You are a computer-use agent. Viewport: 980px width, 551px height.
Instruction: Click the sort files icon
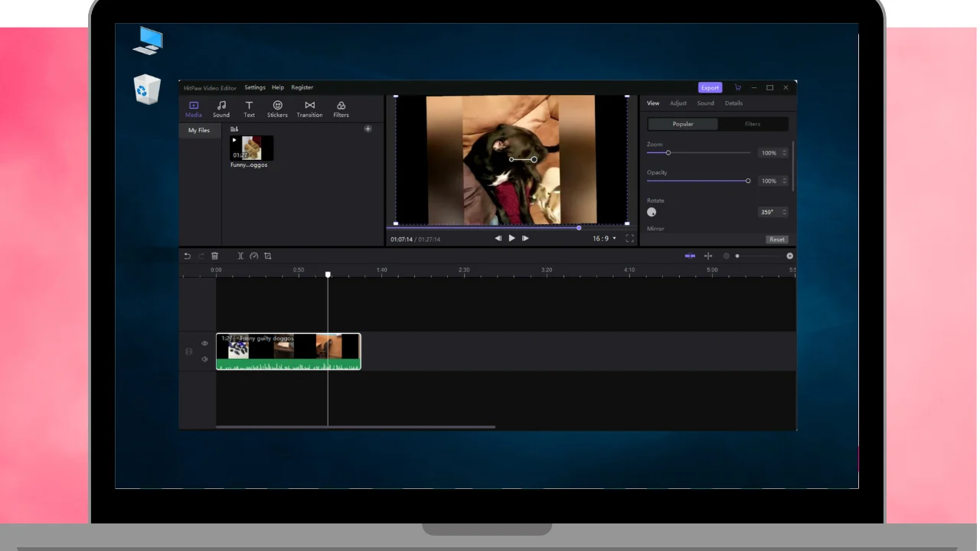click(234, 129)
